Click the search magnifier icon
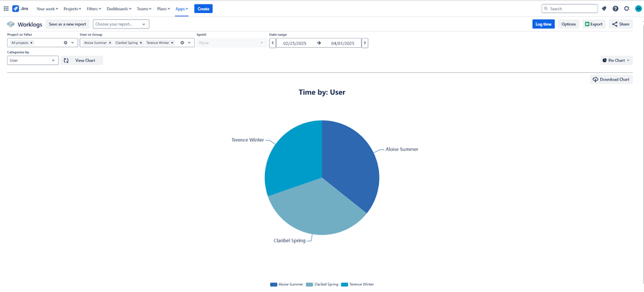This screenshot has width=644, height=292. click(546, 8)
